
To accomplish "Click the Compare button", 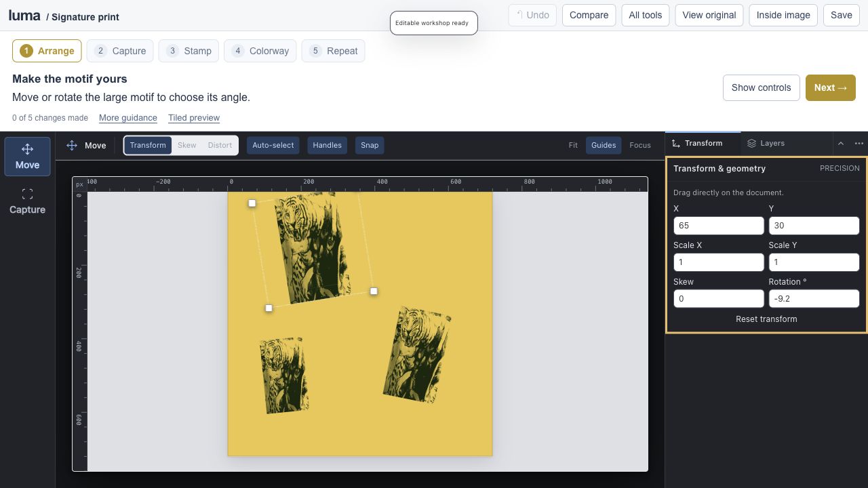I will click(x=589, y=15).
